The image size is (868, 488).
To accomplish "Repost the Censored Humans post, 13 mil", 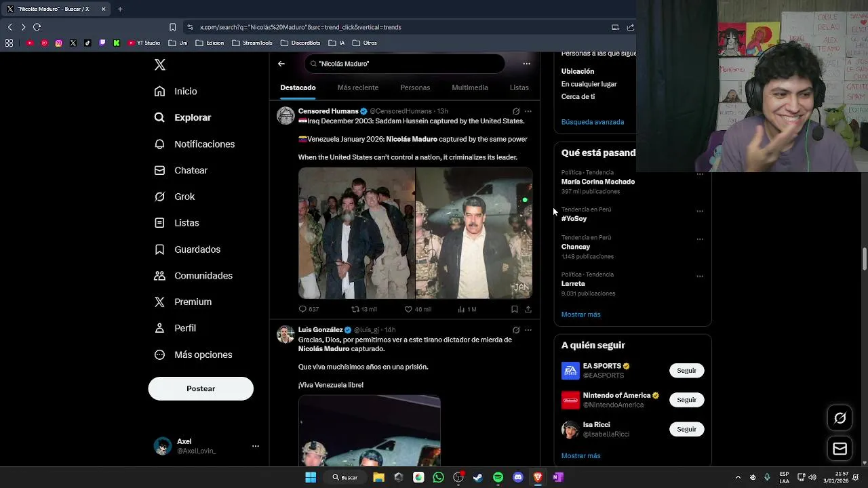I will (x=363, y=309).
